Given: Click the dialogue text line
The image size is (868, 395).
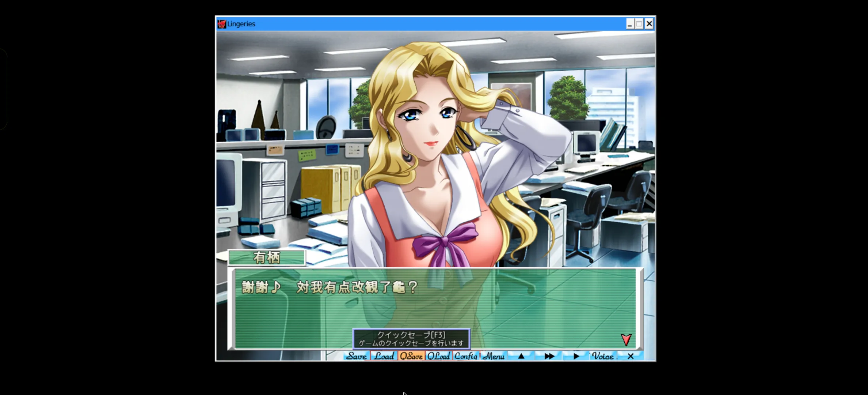Looking at the screenshot, I should click(x=330, y=287).
